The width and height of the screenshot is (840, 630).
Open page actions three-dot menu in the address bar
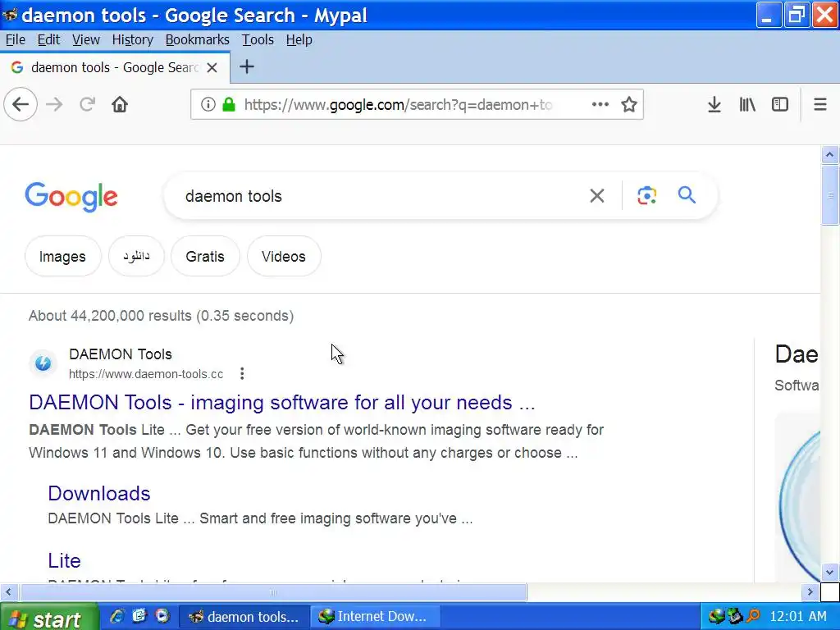click(x=600, y=104)
